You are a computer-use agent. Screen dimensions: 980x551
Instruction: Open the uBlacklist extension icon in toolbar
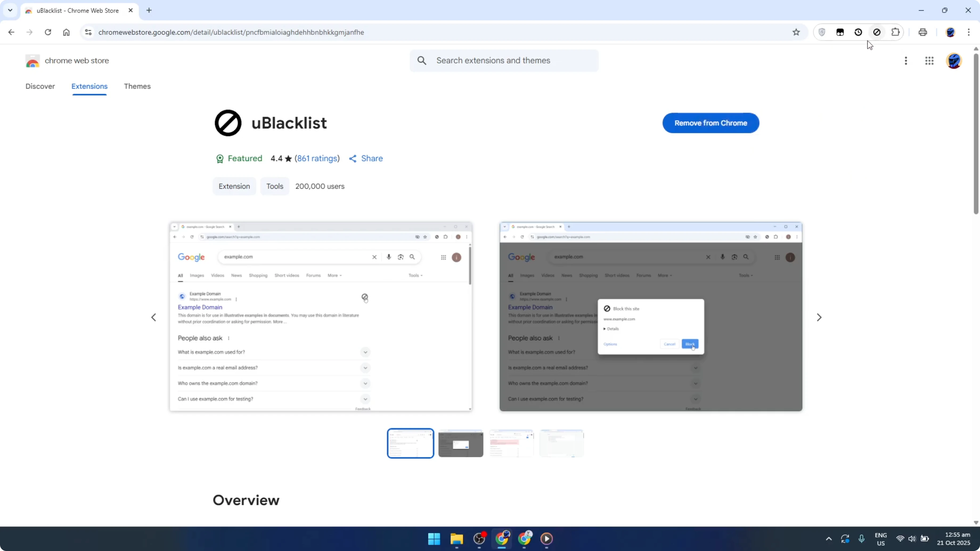(x=877, y=32)
